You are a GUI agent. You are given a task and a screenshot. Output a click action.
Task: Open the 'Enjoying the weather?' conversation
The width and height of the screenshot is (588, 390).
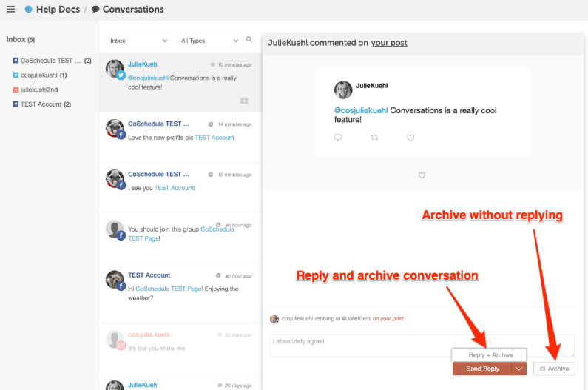coord(180,293)
